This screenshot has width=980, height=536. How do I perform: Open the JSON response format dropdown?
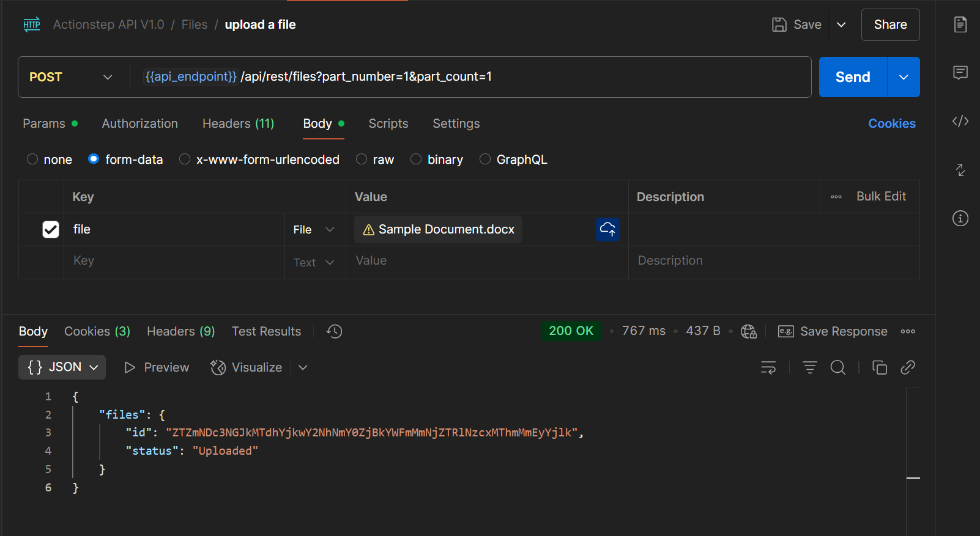coord(62,367)
